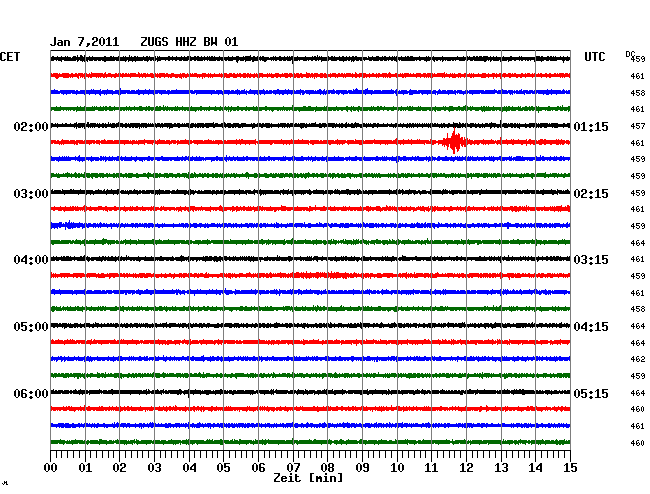Select minute tick label 08 on the time axis
This screenshot has width=650, height=494.
(x=327, y=468)
